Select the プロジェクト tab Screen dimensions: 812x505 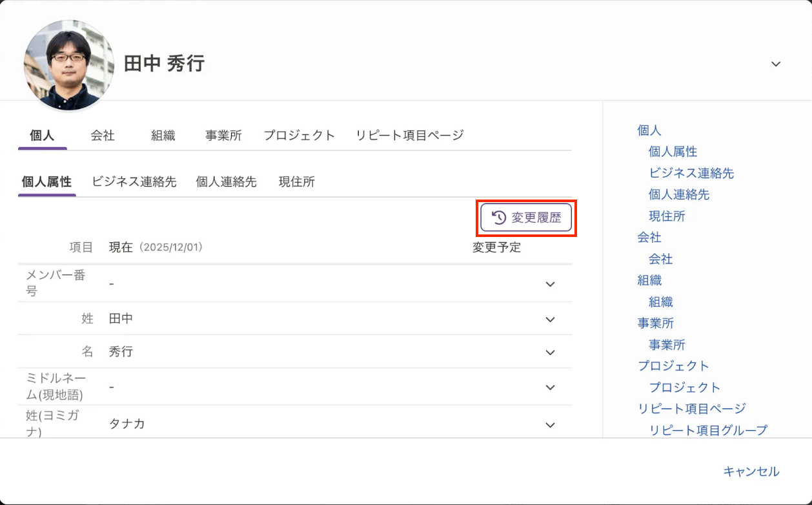coord(299,136)
